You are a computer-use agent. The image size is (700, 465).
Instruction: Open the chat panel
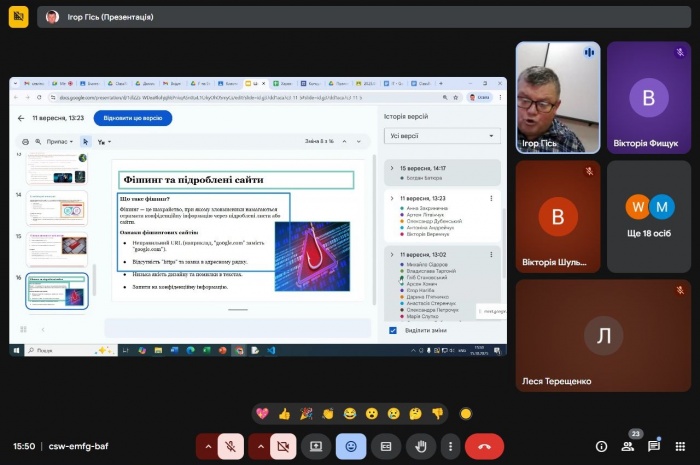click(654, 446)
